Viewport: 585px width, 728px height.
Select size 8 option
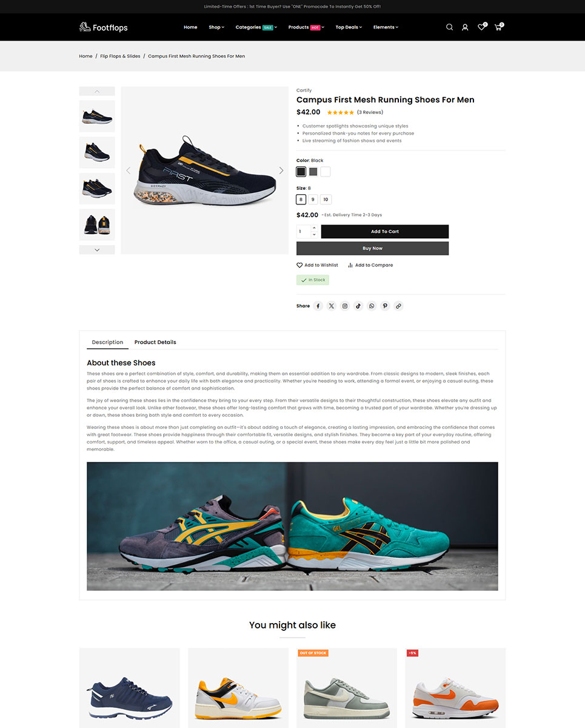(301, 200)
